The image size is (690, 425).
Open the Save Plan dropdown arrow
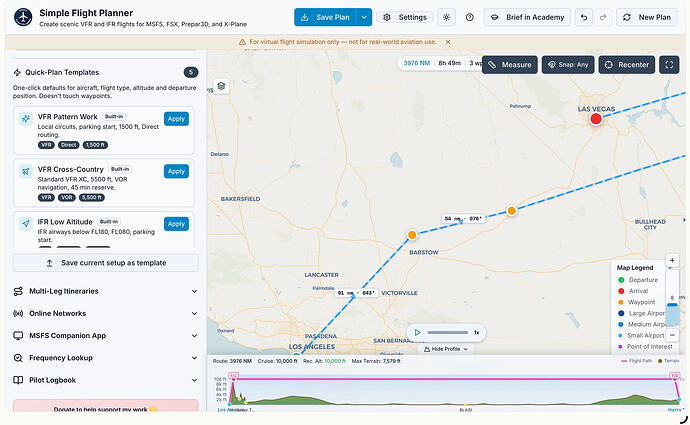(x=364, y=17)
